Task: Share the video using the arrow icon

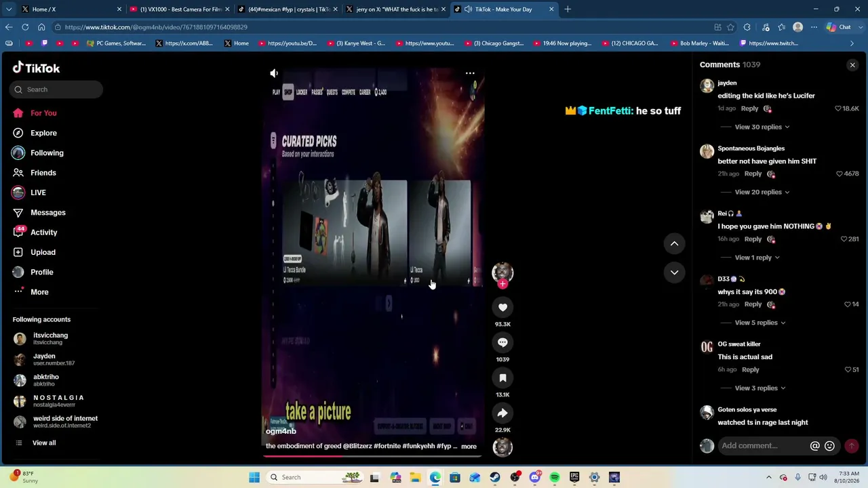Action: [x=502, y=413]
